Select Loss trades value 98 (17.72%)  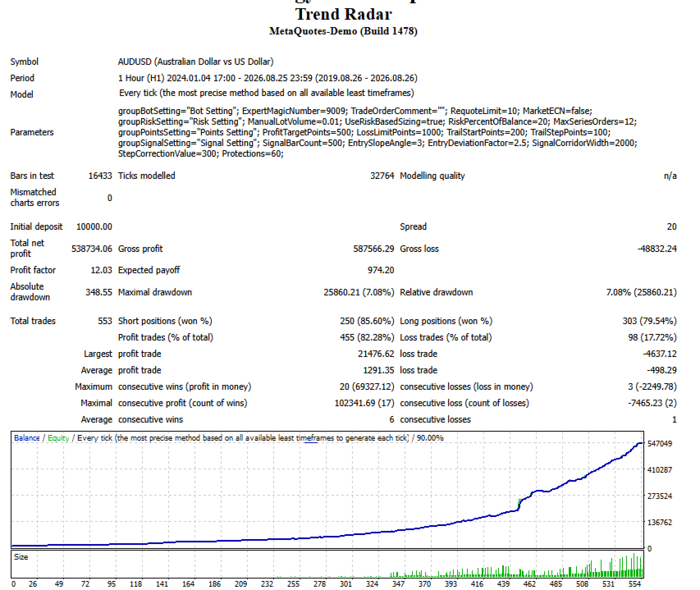(652, 337)
